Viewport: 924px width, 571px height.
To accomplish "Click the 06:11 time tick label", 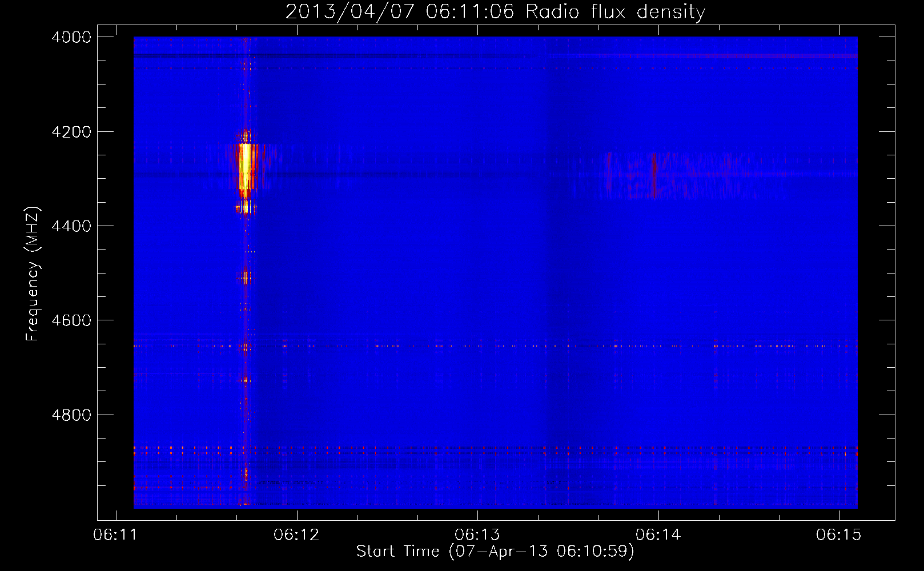I will 116,535.
